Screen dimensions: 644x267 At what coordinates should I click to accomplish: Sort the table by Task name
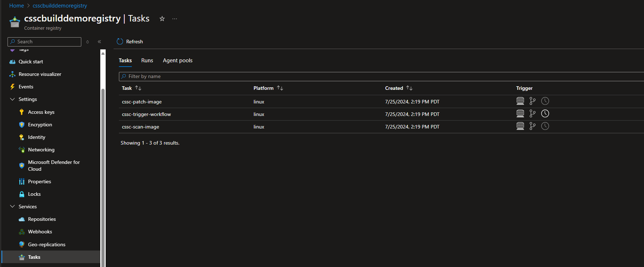(x=138, y=88)
